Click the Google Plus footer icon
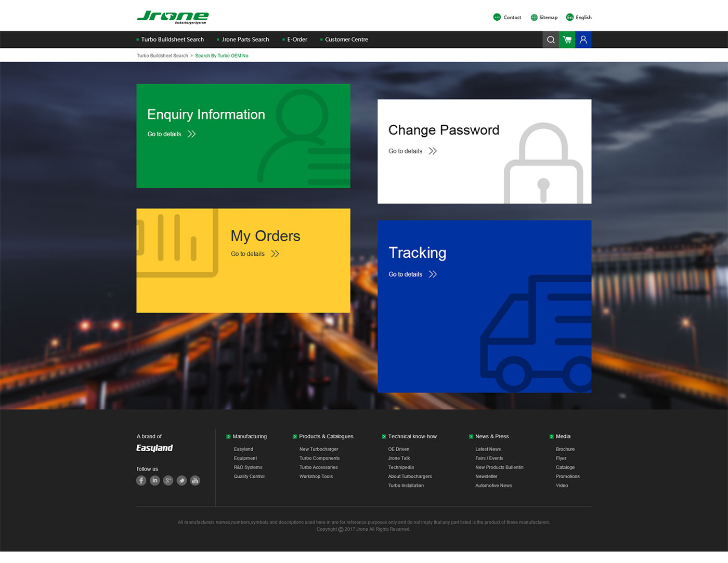Image resolution: width=728 pixels, height=563 pixels. tap(168, 480)
